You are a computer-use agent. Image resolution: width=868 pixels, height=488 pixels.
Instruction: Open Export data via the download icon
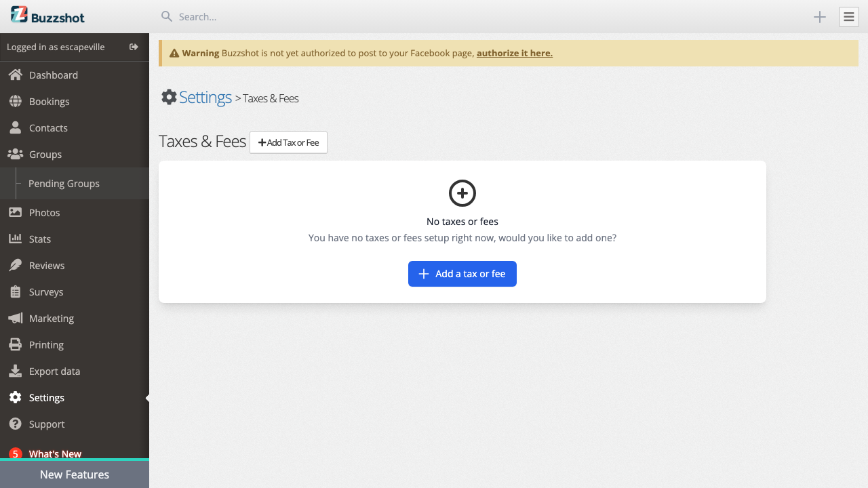click(16, 371)
